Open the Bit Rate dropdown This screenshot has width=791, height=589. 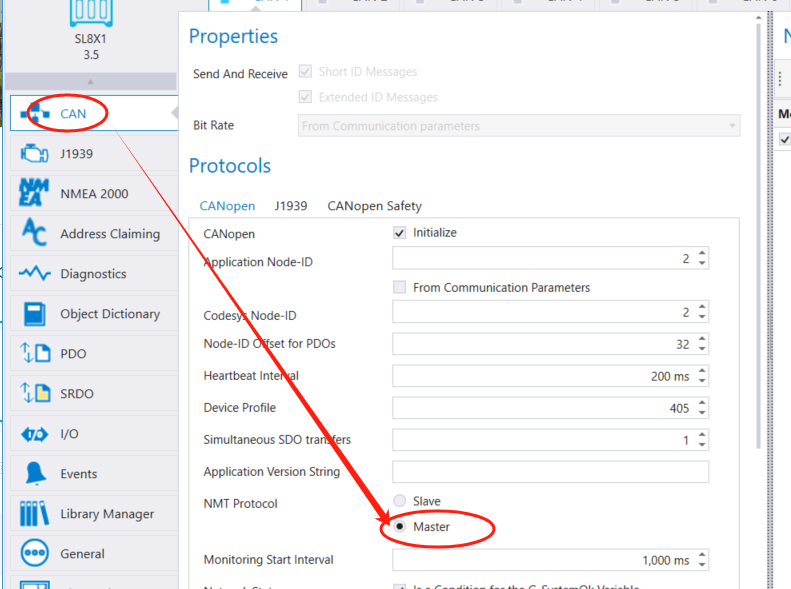pos(519,126)
